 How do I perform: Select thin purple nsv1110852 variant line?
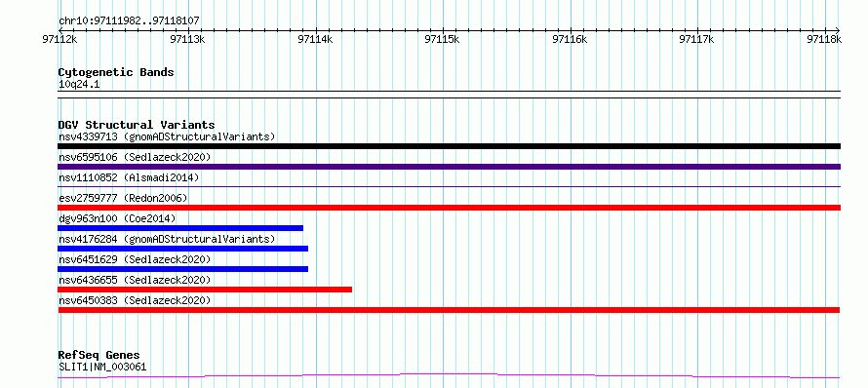449,186
